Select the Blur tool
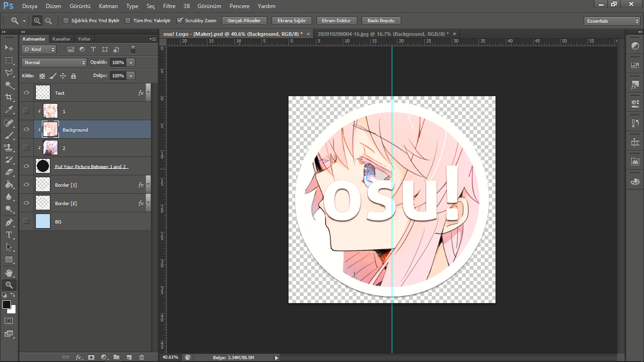The image size is (644, 362). pos(9,197)
